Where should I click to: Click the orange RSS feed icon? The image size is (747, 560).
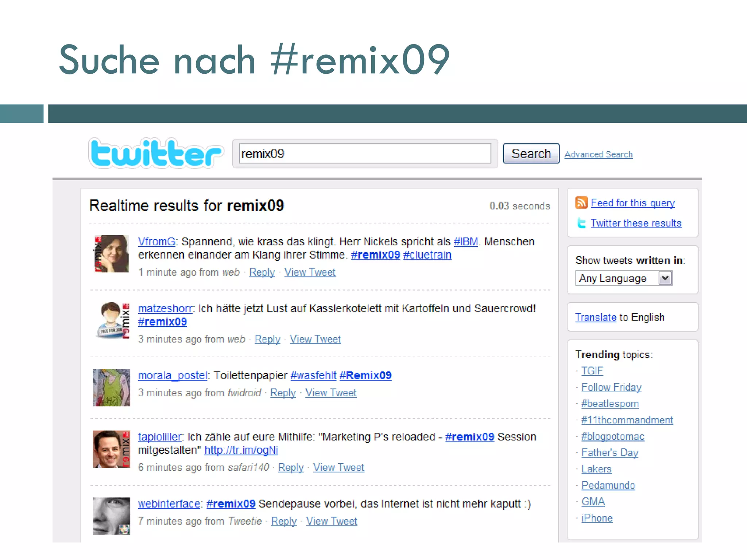pos(581,202)
